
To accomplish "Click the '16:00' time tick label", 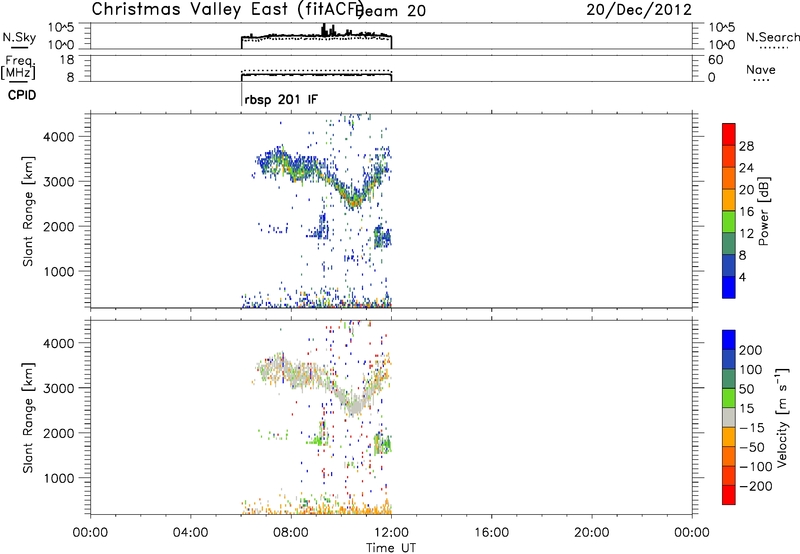I will pos(491,533).
